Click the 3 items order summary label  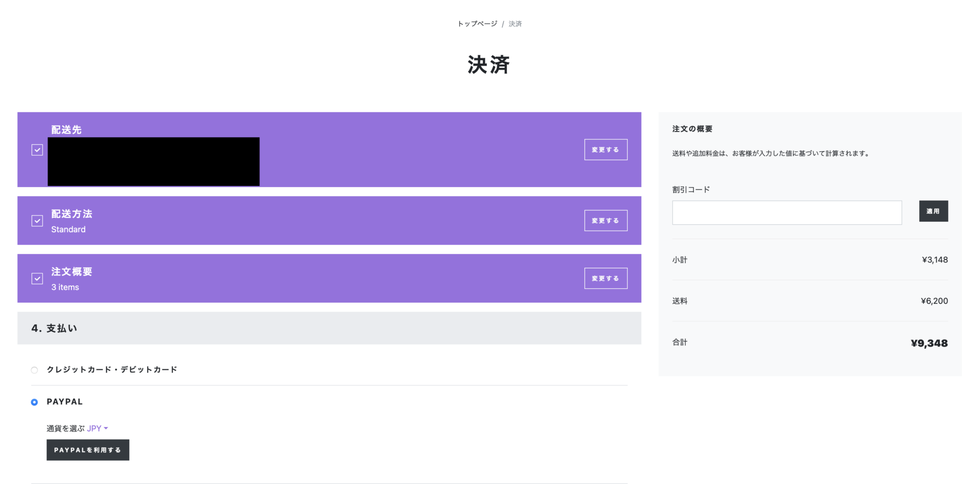[x=65, y=287]
